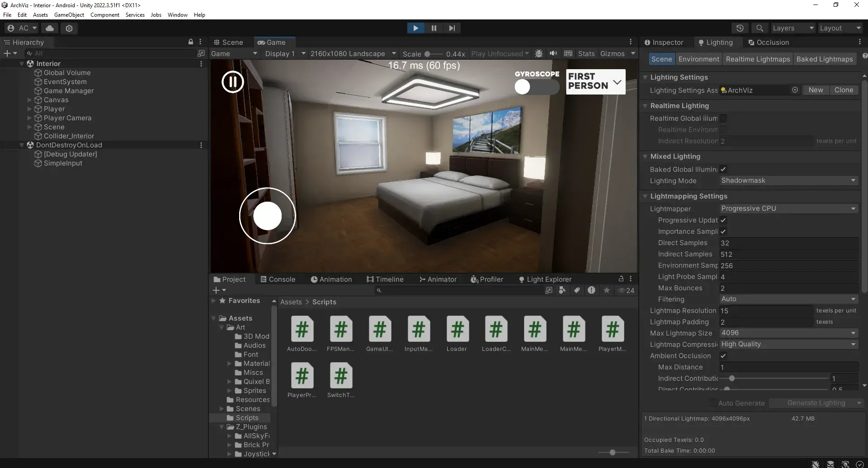Screen dimensions: 868x468
Task: Toggle the Hierarchy panel lock icon
Action: [x=191, y=42]
